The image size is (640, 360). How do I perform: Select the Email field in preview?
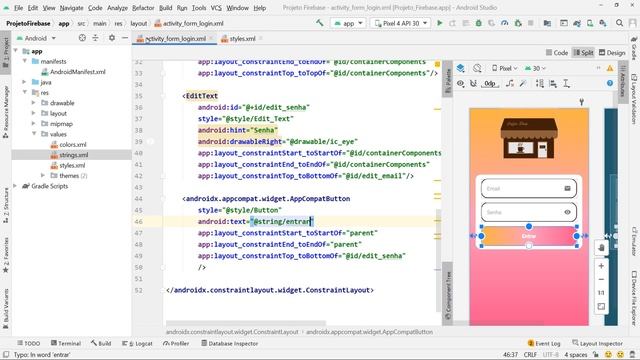[529, 189]
